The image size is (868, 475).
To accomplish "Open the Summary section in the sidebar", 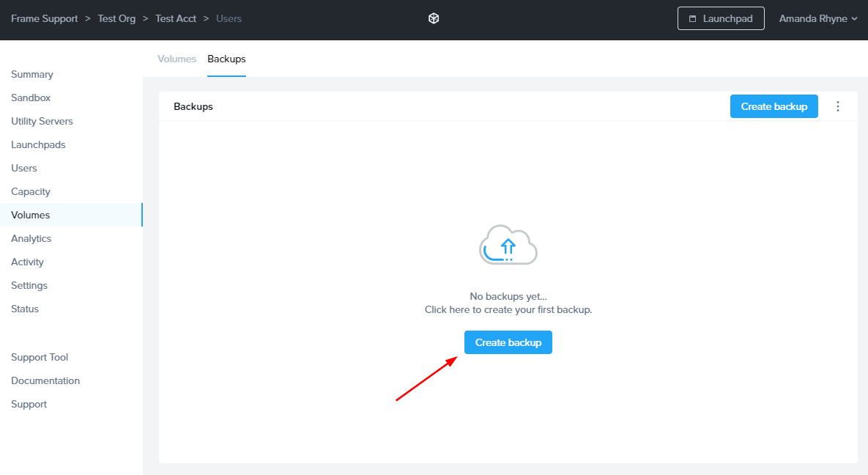I will pos(32,74).
